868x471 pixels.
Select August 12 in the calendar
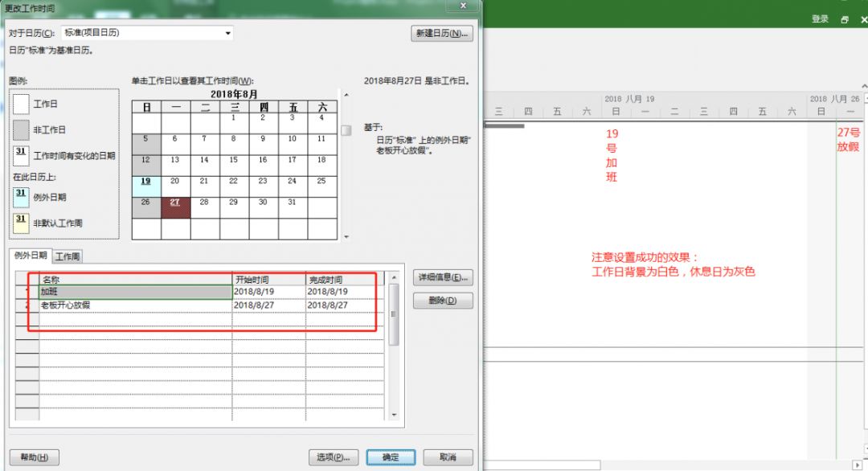pyautogui.click(x=146, y=166)
